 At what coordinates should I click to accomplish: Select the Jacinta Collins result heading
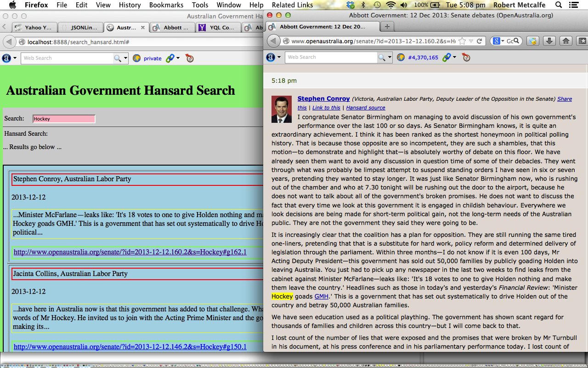(x=70, y=273)
